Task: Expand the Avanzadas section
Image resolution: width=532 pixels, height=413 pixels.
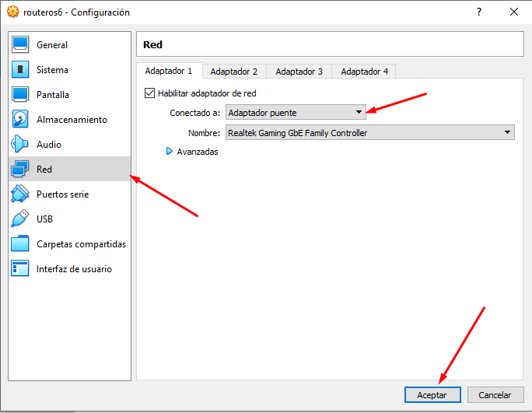Action: click(x=170, y=151)
